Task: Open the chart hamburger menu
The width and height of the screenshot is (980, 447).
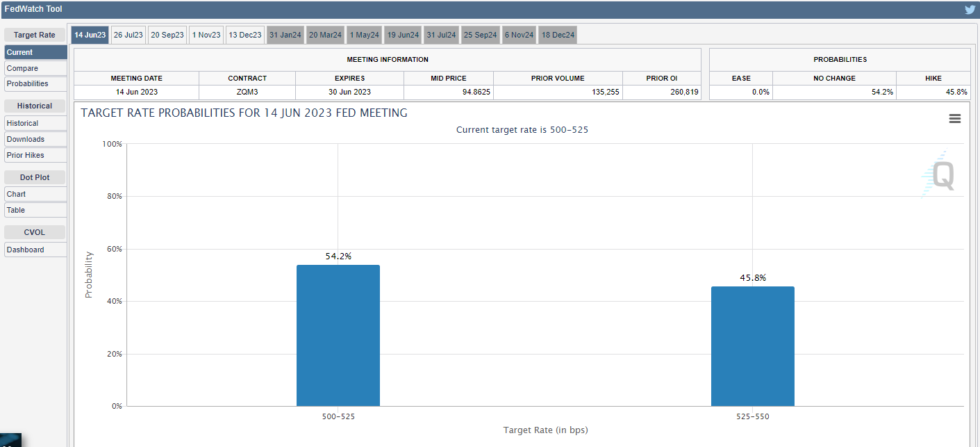Action: click(955, 119)
